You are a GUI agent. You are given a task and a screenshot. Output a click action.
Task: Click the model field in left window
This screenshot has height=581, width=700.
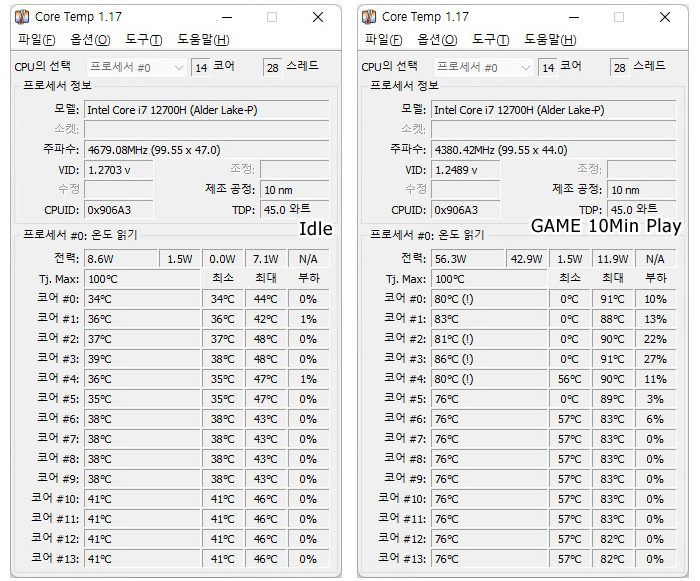tap(207, 110)
